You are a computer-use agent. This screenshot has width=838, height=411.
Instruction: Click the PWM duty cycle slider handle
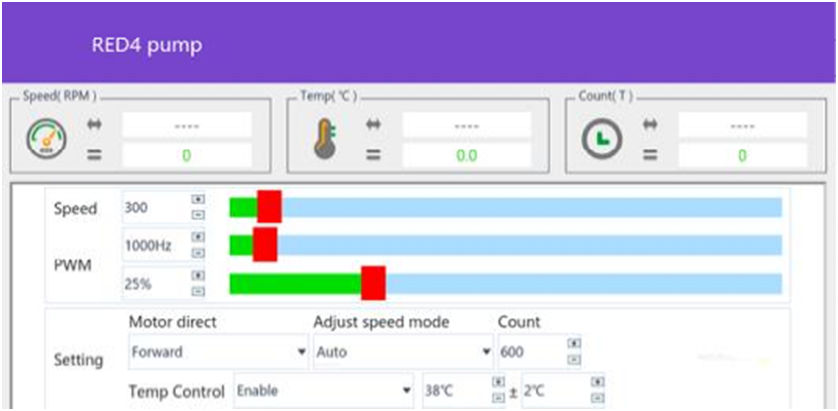point(373,283)
